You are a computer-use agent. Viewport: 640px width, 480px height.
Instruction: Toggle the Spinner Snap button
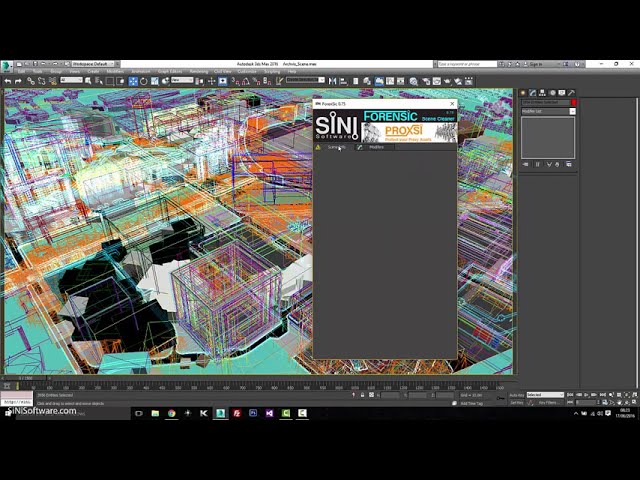point(267,81)
